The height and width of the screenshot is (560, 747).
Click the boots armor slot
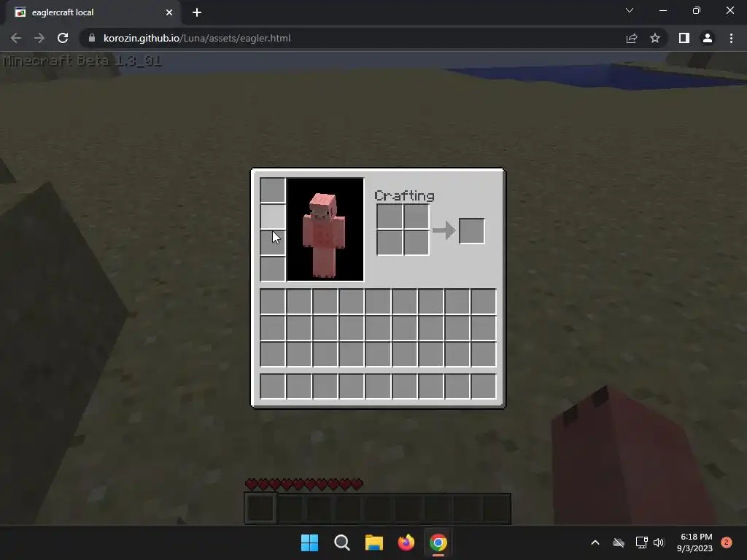[273, 269]
